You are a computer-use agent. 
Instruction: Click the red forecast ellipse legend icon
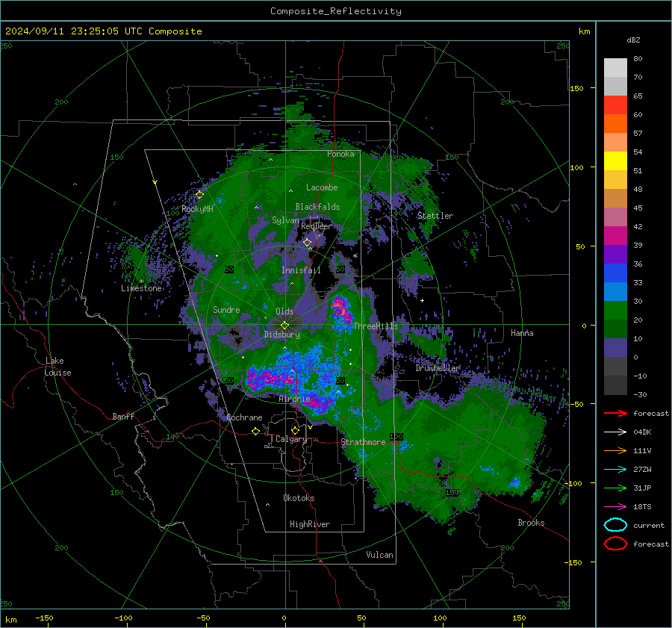click(615, 544)
